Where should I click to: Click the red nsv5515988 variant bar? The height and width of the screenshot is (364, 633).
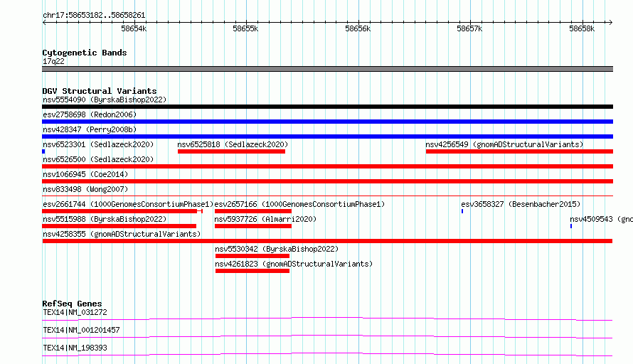tap(119, 226)
